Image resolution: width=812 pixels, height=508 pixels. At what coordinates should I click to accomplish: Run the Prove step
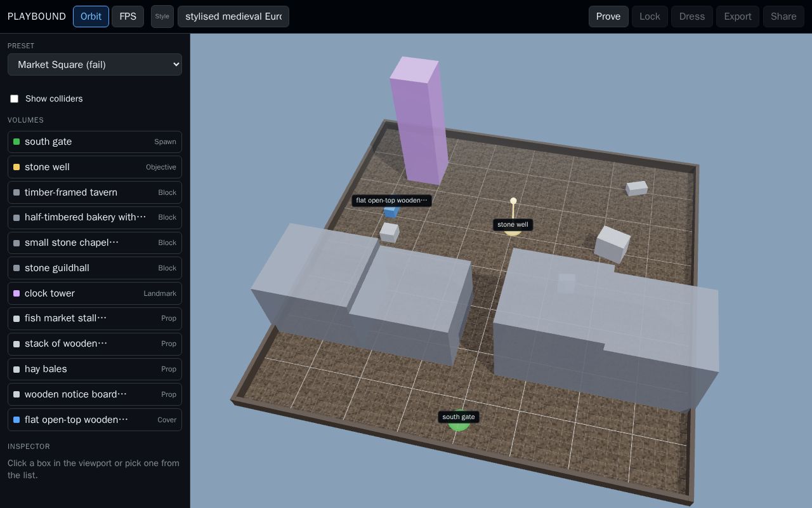click(x=608, y=17)
